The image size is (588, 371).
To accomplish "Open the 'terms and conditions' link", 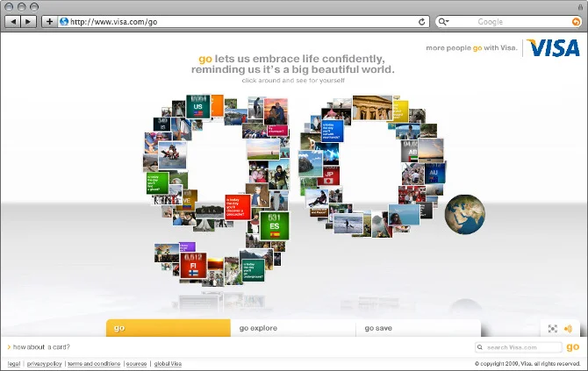I will coord(94,363).
